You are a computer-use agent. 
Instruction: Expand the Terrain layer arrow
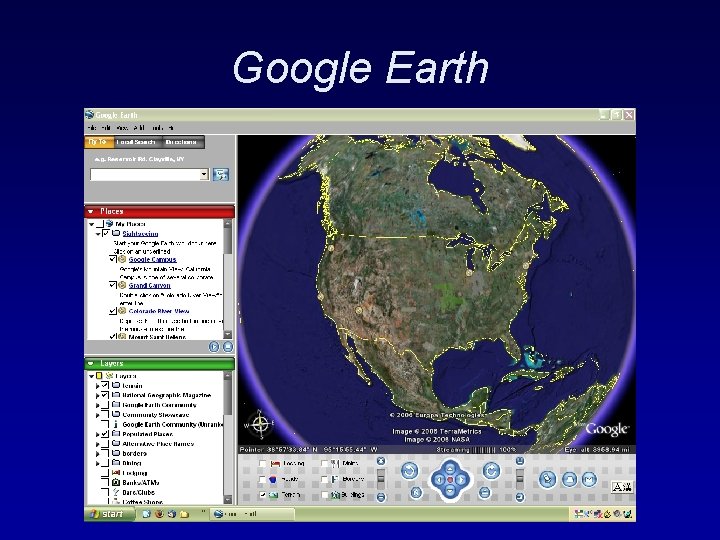[x=97, y=386]
